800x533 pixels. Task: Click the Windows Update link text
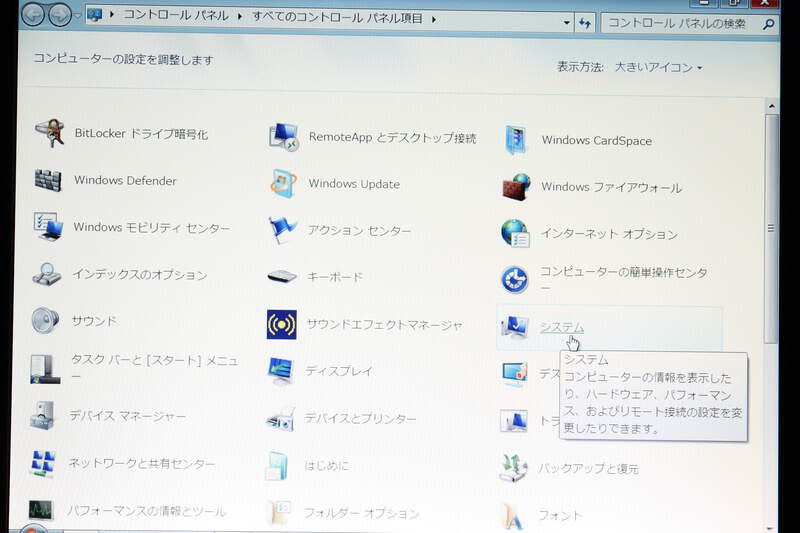click(x=354, y=184)
